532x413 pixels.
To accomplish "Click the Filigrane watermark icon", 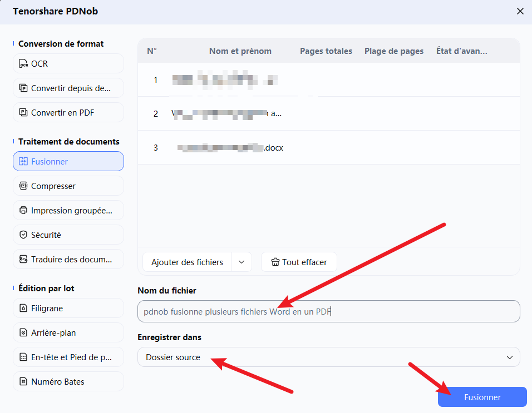I will [x=23, y=308].
